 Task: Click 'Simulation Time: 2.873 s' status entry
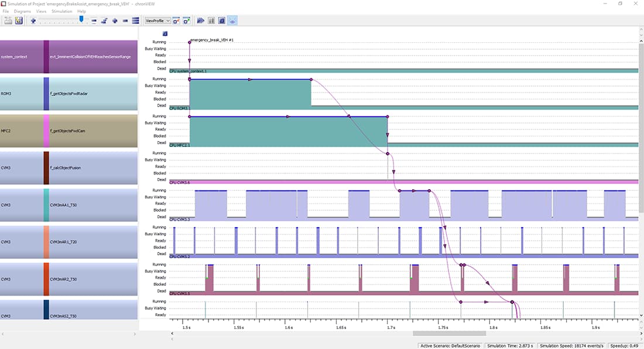click(x=510, y=345)
